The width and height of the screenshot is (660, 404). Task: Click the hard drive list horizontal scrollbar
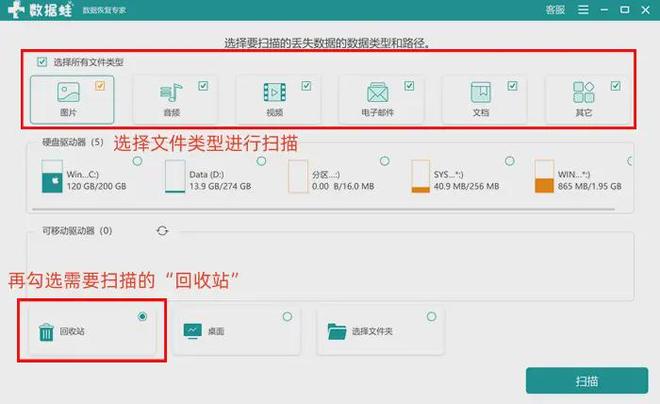pyautogui.click(x=323, y=209)
